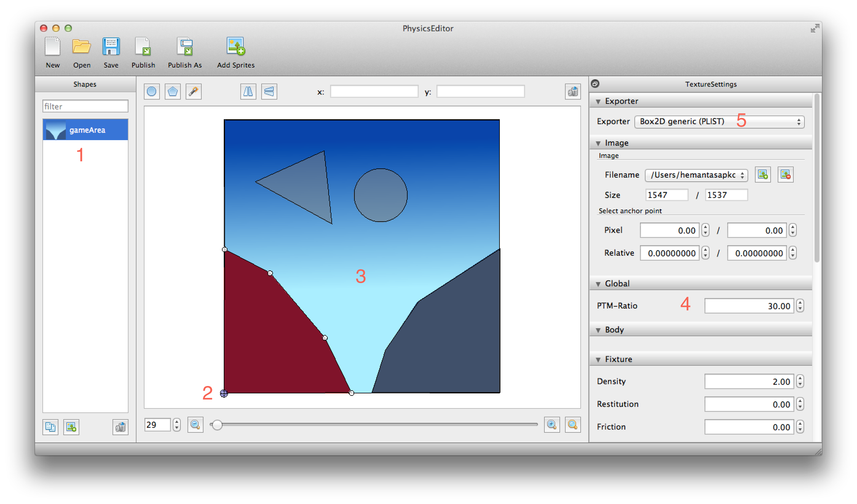
Task: Select gameArea in Shapes list
Action: click(x=85, y=130)
